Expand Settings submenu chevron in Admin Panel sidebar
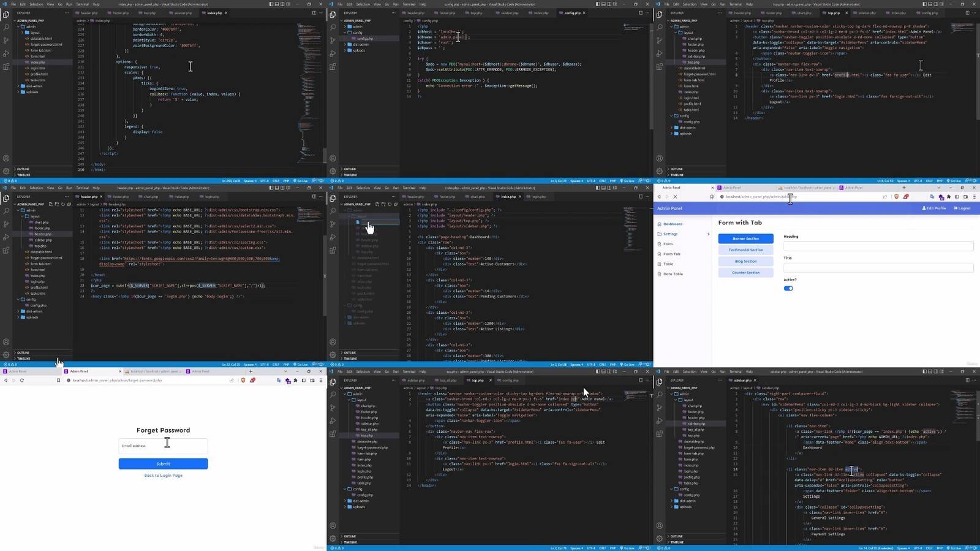This screenshot has height=551, width=980. pyautogui.click(x=708, y=234)
